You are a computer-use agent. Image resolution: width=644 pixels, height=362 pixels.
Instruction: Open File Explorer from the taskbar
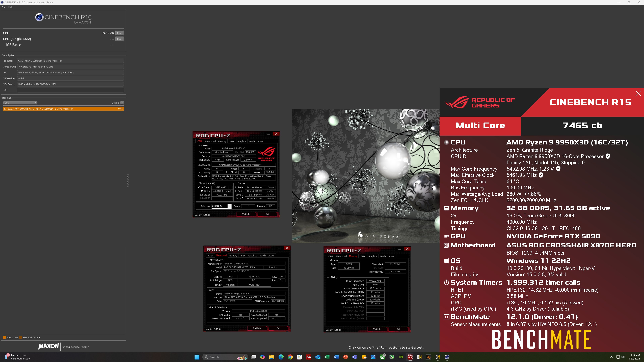[272, 357]
